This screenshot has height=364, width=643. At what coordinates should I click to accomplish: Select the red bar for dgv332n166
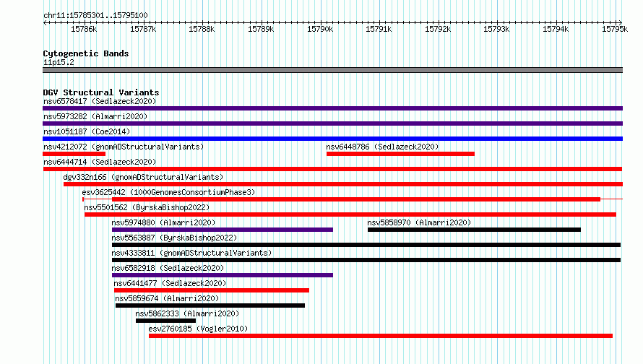coord(343,184)
